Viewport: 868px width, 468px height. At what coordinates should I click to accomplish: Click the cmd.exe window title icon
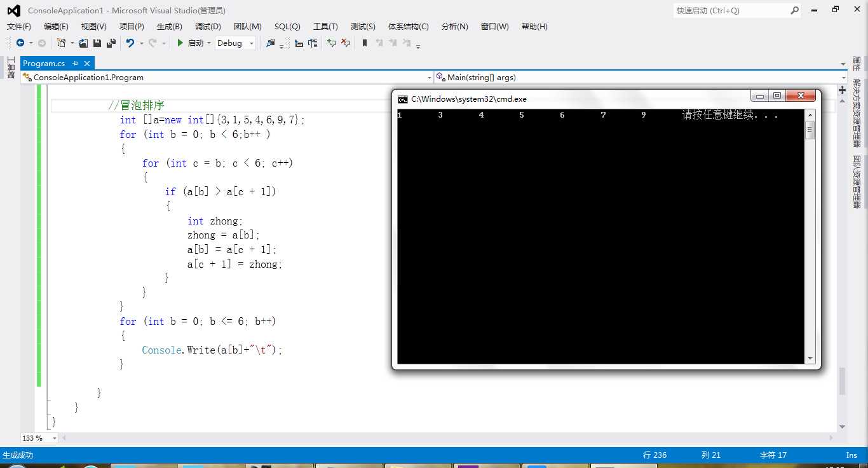click(x=403, y=99)
